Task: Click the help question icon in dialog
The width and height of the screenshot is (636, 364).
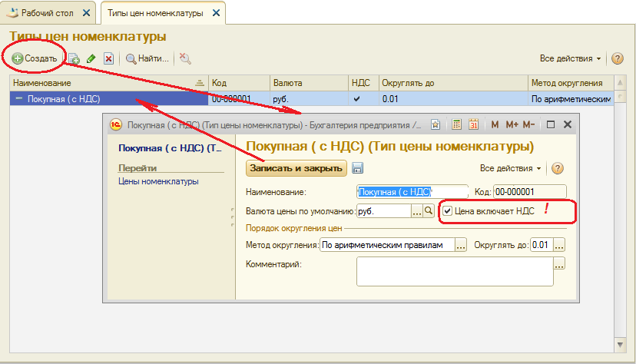Action: [x=558, y=168]
